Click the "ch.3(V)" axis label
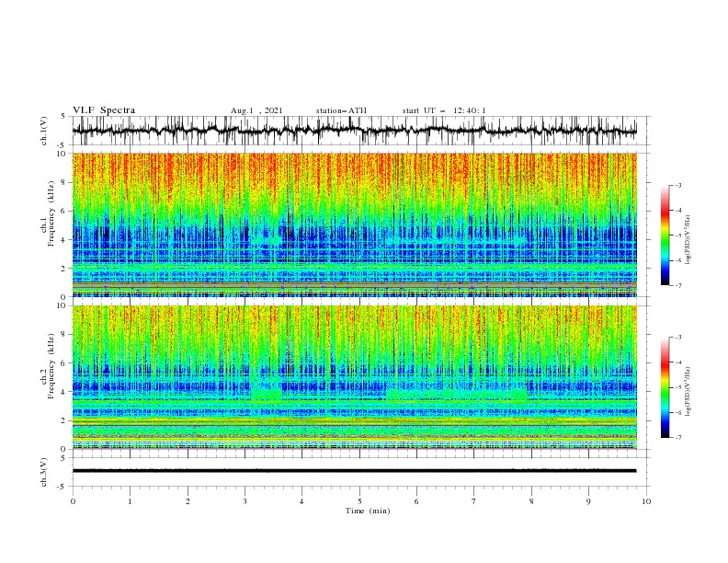The image size is (728, 563). [44, 472]
